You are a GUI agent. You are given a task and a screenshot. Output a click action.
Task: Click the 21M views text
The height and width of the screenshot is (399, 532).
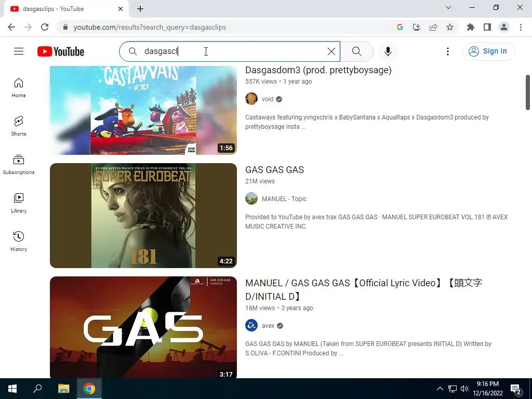(x=260, y=181)
